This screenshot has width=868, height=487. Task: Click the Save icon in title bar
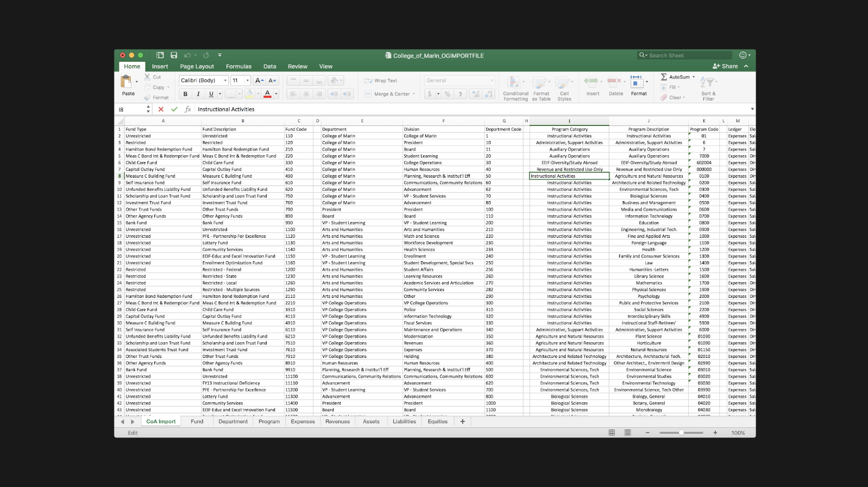click(x=174, y=55)
